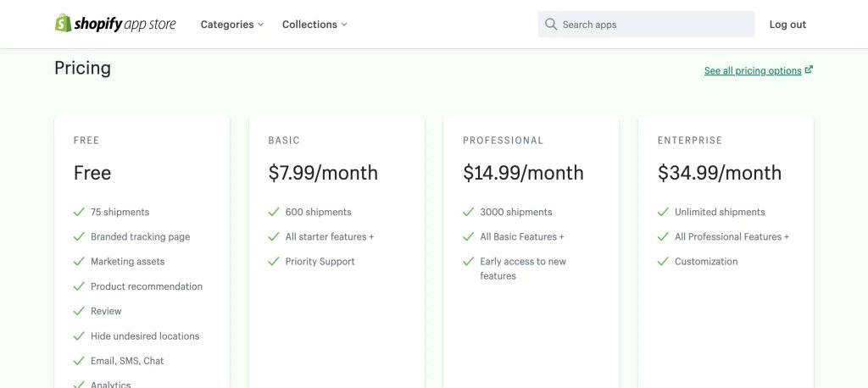868x388 pixels.
Task: Click the external link icon beside pricing options
Action: pyautogui.click(x=809, y=69)
